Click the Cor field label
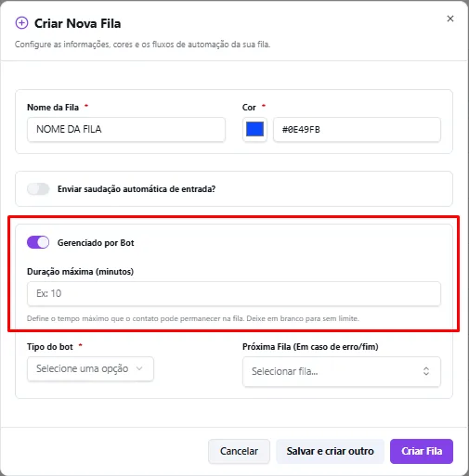This screenshot has height=476, width=469. (249, 108)
